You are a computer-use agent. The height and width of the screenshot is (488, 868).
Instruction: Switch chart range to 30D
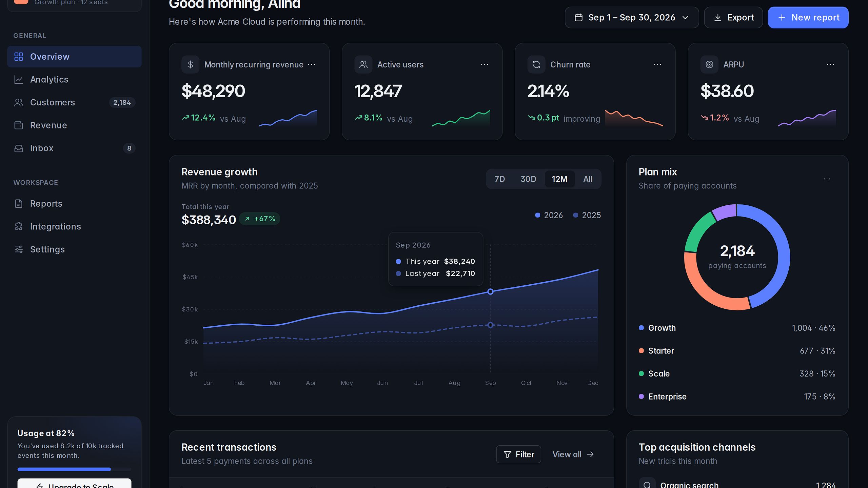[528, 179]
